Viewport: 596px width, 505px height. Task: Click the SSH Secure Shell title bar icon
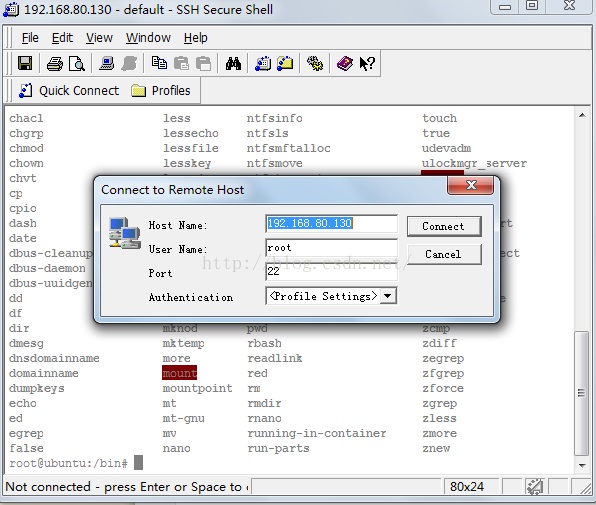[10, 9]
